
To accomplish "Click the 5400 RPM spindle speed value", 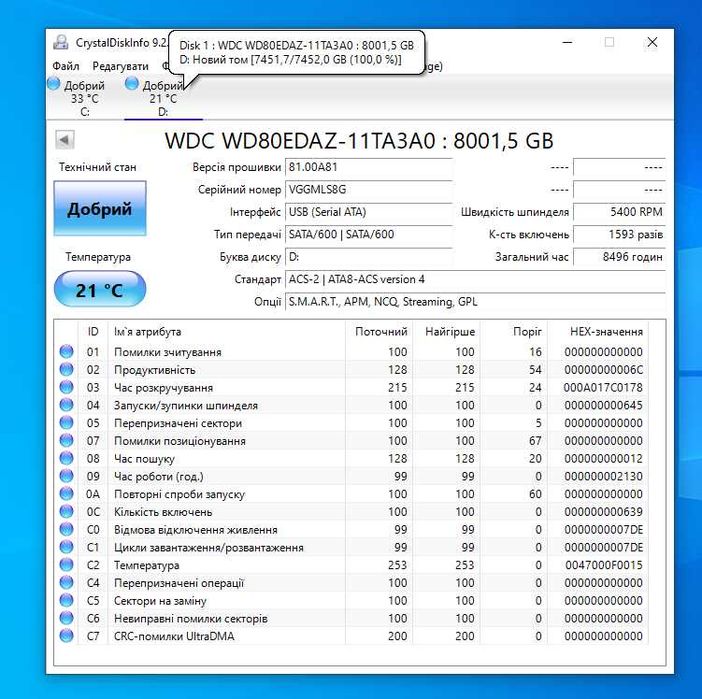I will click(x=620, y=212).
